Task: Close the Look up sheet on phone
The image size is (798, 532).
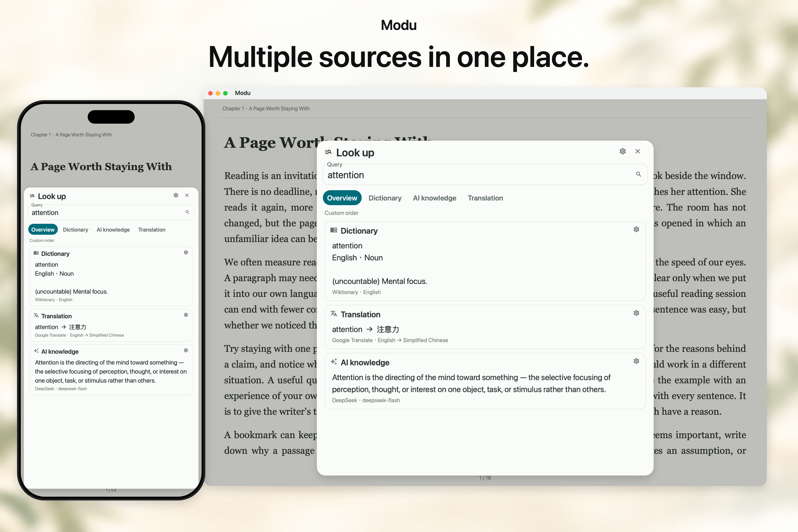Action: pyautogui.click(x=187, y=195)
